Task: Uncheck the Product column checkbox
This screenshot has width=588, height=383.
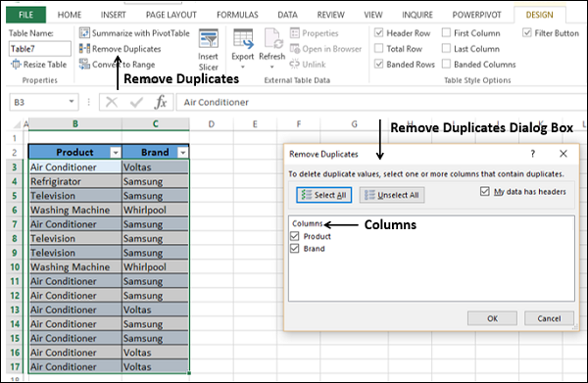Action: click(295, 236)
